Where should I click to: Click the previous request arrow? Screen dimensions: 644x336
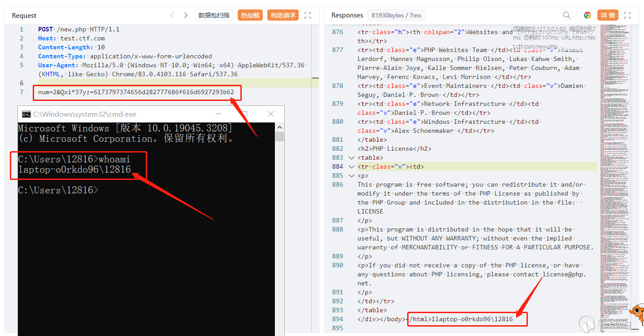pyautogui.click(x=172, y=15)
